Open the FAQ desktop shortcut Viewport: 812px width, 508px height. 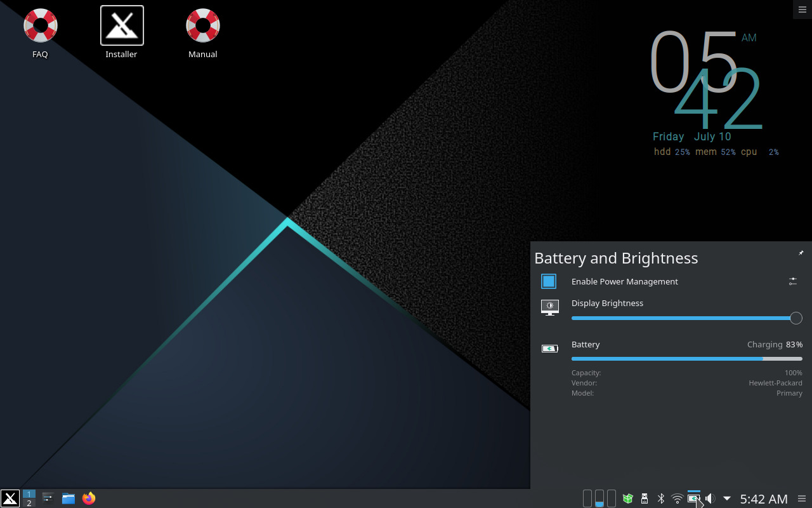coord(40,25)
